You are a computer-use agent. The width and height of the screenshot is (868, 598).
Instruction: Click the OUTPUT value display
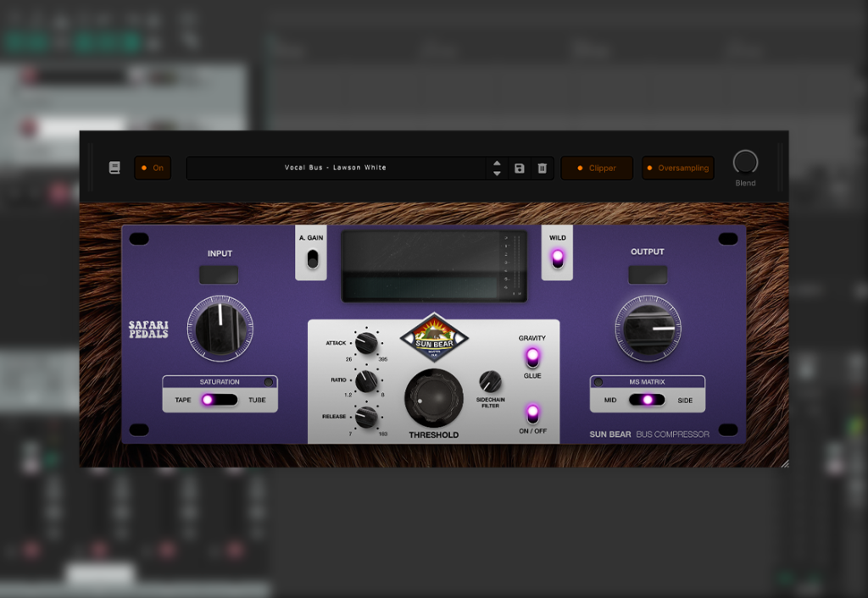648,274
